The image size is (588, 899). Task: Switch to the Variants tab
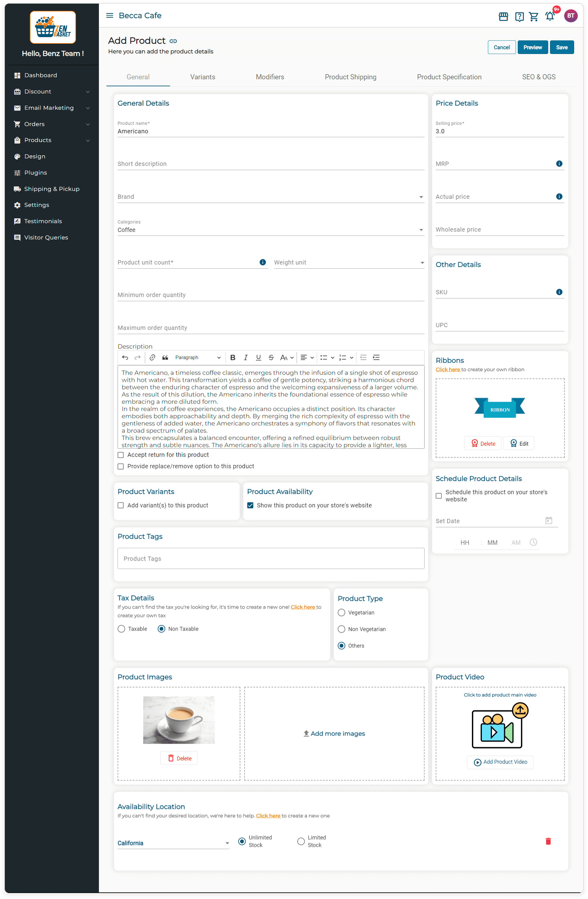[x=202, y=77]
